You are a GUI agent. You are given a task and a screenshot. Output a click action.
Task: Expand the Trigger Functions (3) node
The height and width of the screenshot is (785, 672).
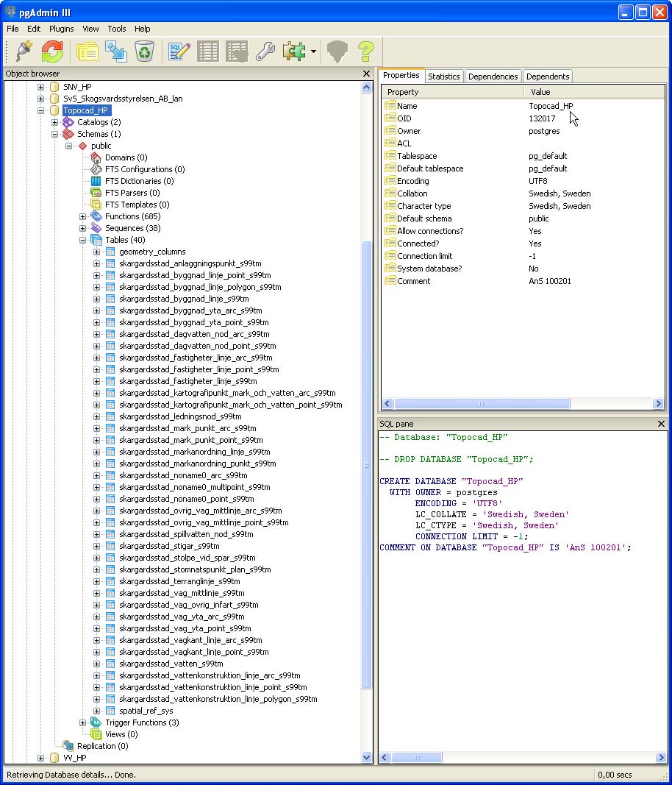click(x=82, y=722)
